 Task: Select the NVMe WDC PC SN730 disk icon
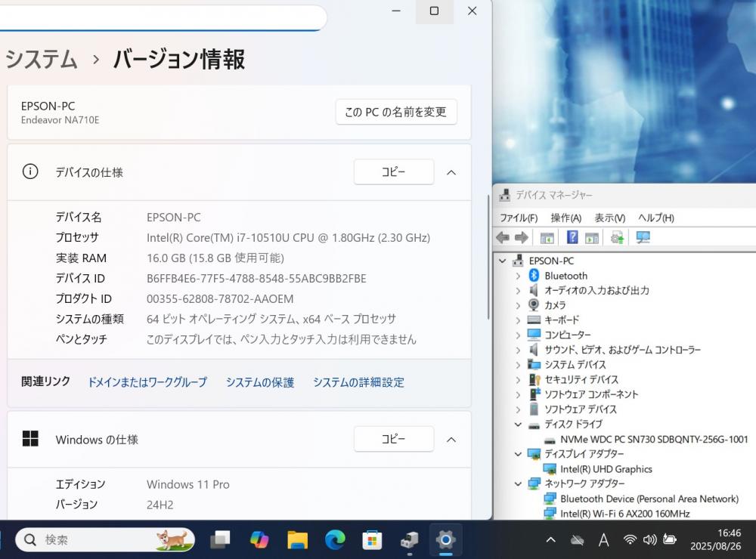pos(550,440)
